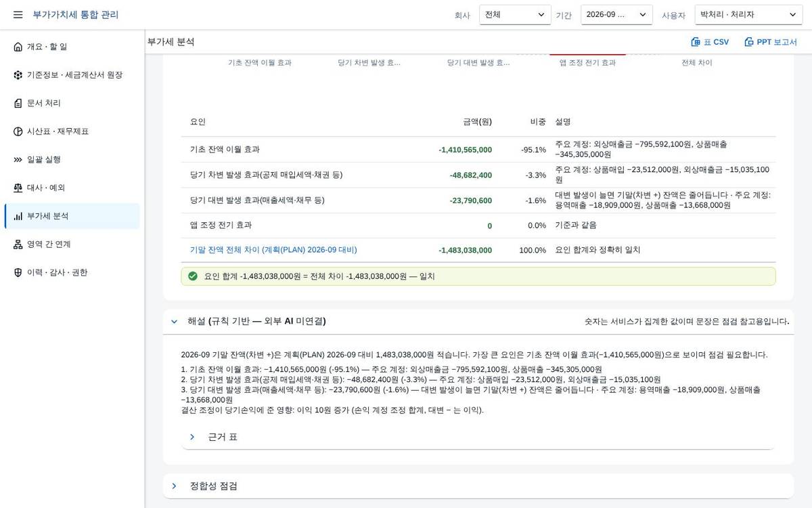812x508 pixels.
Task: Open 기말 잔액 전체 차이 link
Action: pos(273,250)
